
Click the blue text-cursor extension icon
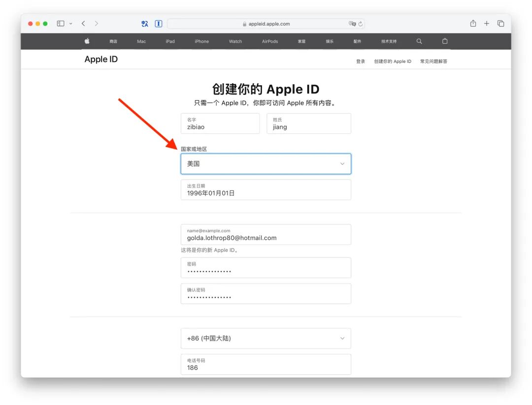(159, 24)
